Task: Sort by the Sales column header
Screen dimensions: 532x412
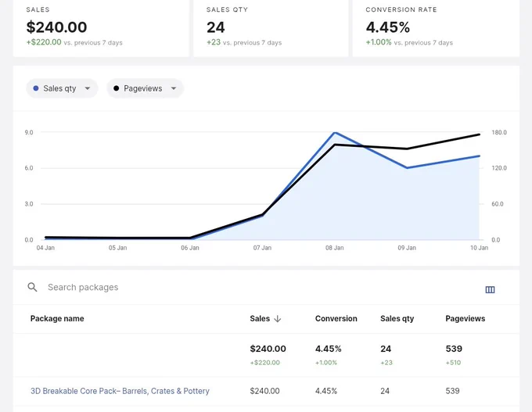Action: [x=260, y=318]
